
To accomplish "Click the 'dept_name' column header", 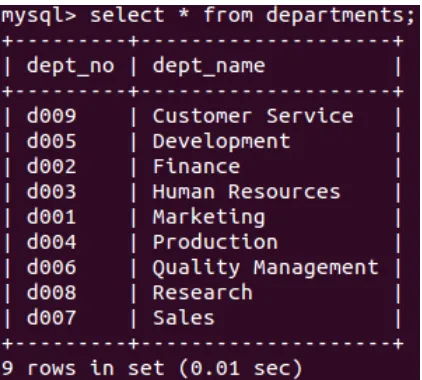I will click(209, 66).
